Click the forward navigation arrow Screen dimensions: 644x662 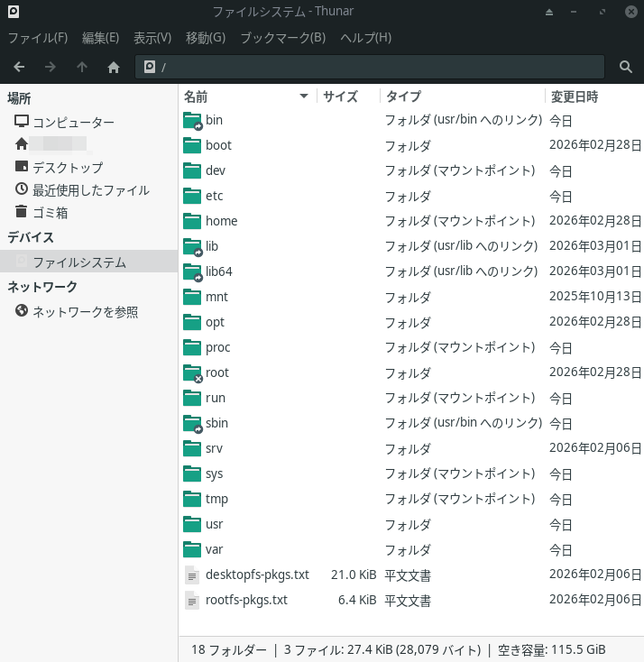[x=51, y=67]
